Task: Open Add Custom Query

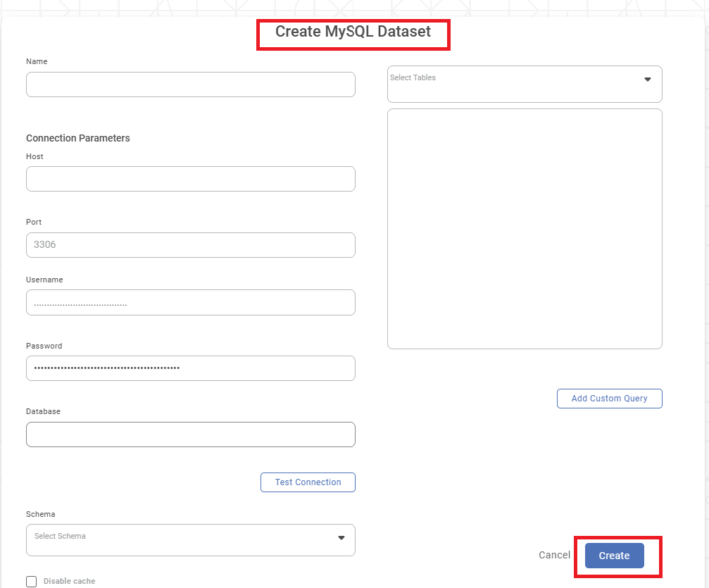Action: pos(609,399)
